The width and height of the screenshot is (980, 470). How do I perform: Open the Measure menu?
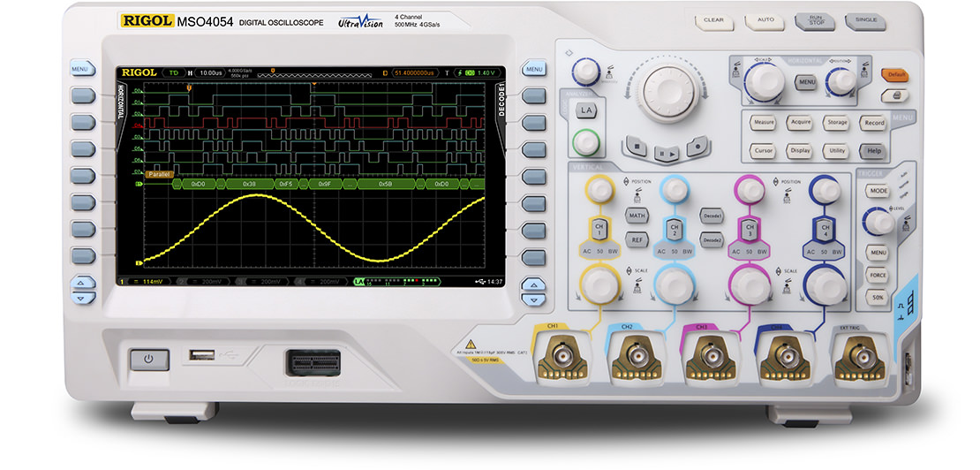(x=763, y=123)
